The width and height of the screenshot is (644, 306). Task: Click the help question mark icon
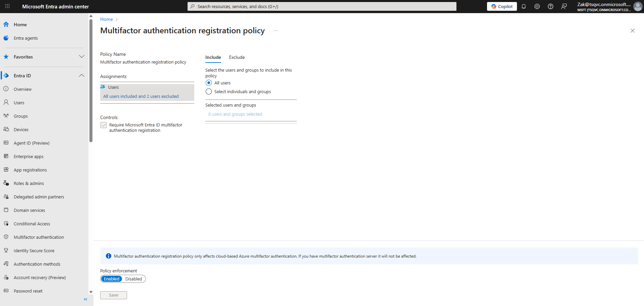tap(550, 6)
